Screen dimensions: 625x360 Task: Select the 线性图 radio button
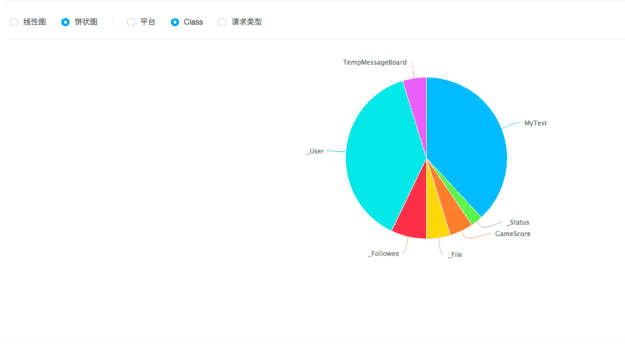pyautogui.click(x=14, y=22)
